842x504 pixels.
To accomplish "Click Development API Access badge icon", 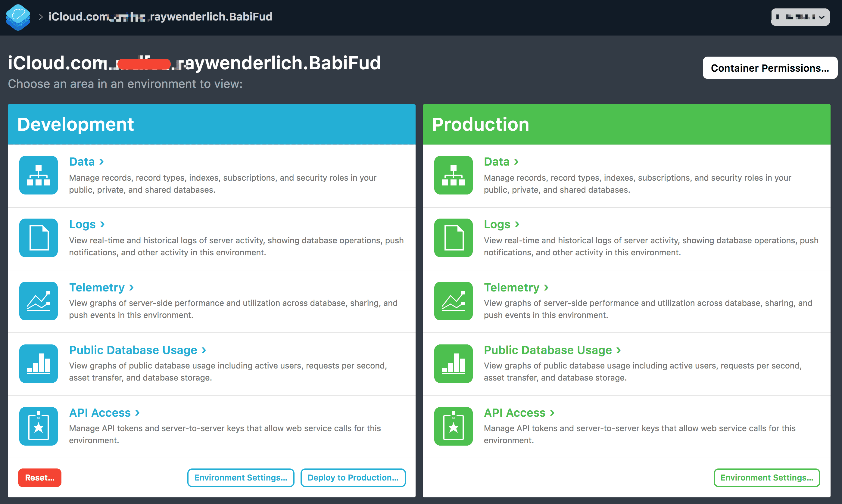I will tap(38, 426).
